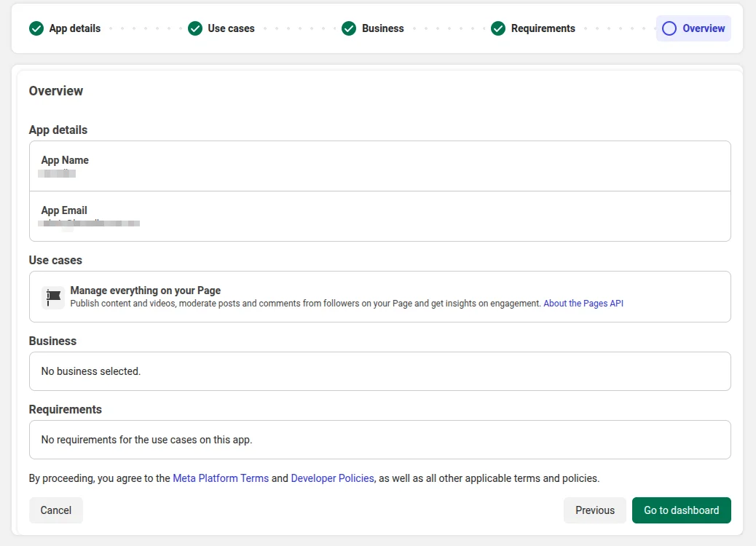
Task: Open the Developer Policies link
Action: [x=332, y=478]
